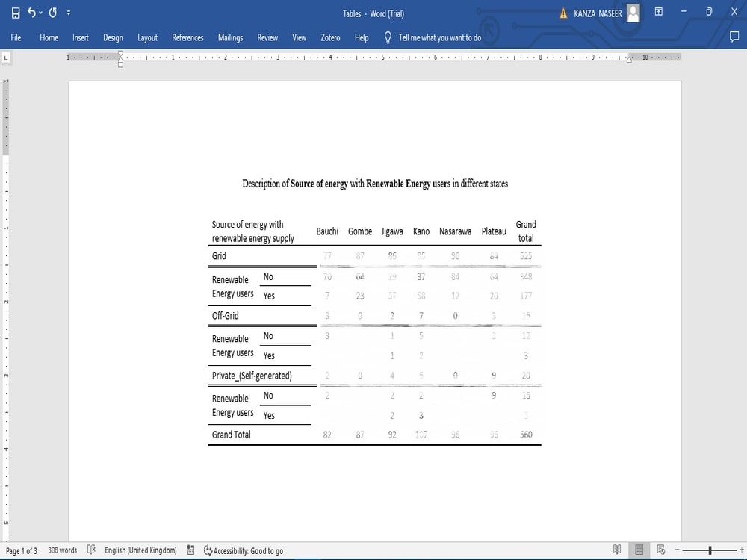Click the 'Plateau' column header

click(x=494, y=231)
